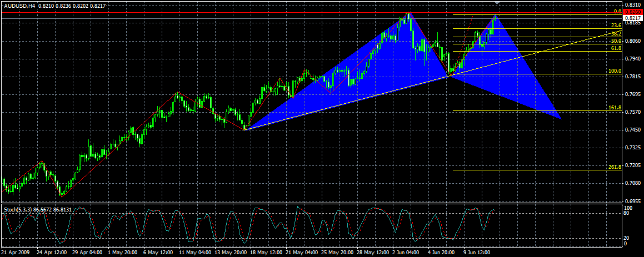Click the 20 level on stochastic scale

(x=627, y=238)
